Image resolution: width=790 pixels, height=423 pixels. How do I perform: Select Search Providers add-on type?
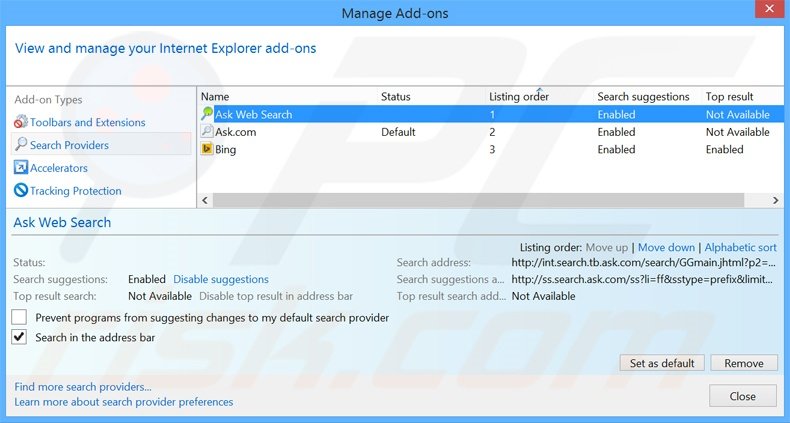click(x=101, y=145)
